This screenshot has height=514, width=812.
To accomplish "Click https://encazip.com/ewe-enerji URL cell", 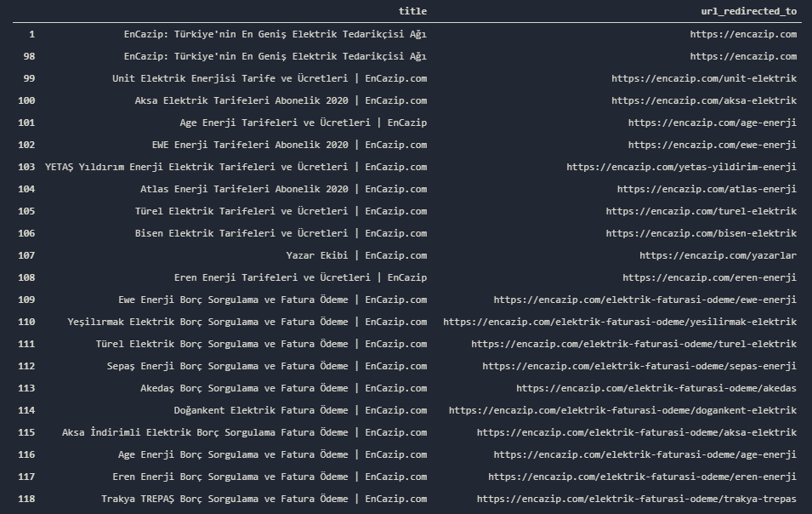I will (712, 145).
